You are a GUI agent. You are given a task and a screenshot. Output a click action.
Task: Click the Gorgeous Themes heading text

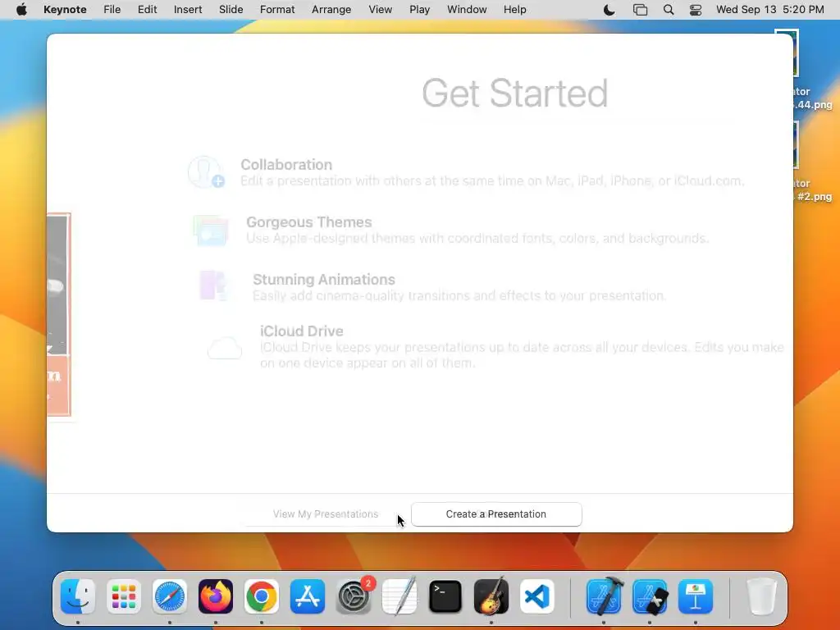[x=308, y=221]
